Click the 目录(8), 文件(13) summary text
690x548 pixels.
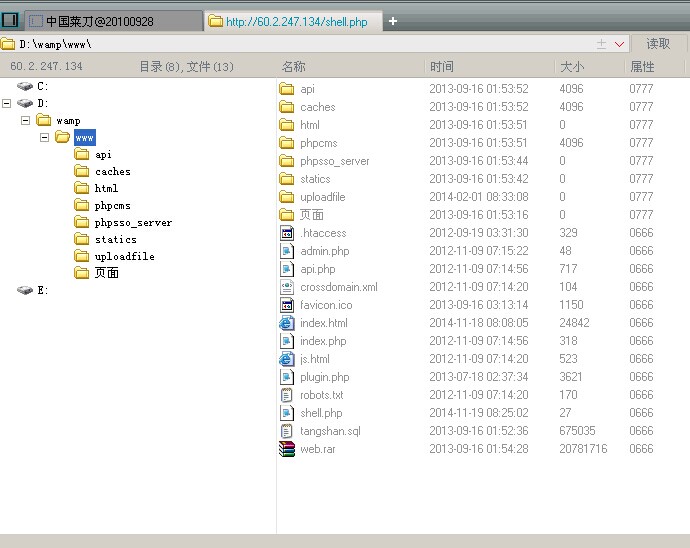(186, 67)
